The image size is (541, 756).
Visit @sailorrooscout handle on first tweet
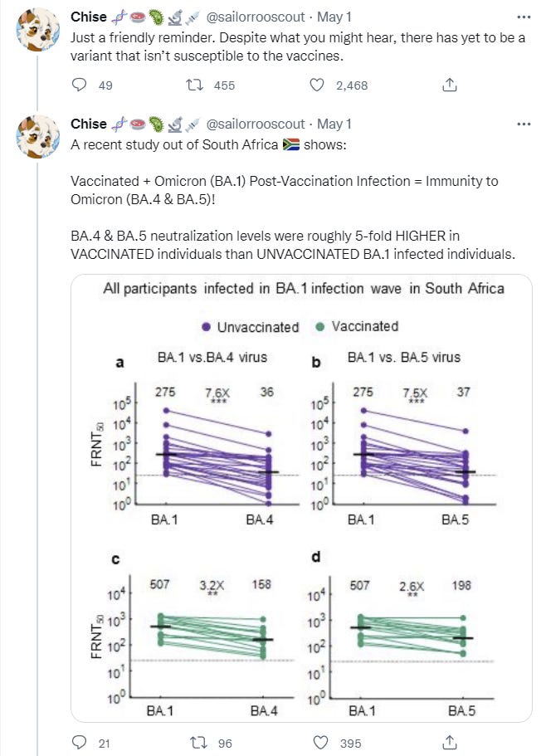click(255, 17)
